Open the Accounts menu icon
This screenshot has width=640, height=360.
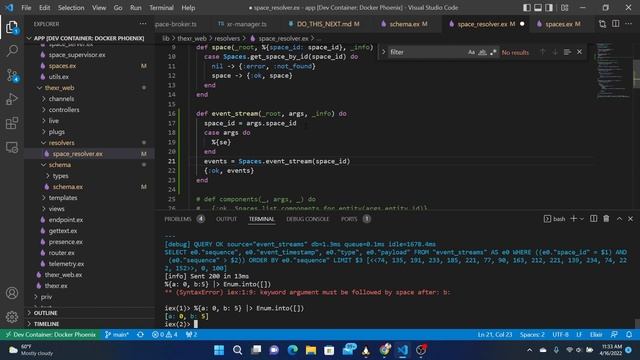(12, 293)
